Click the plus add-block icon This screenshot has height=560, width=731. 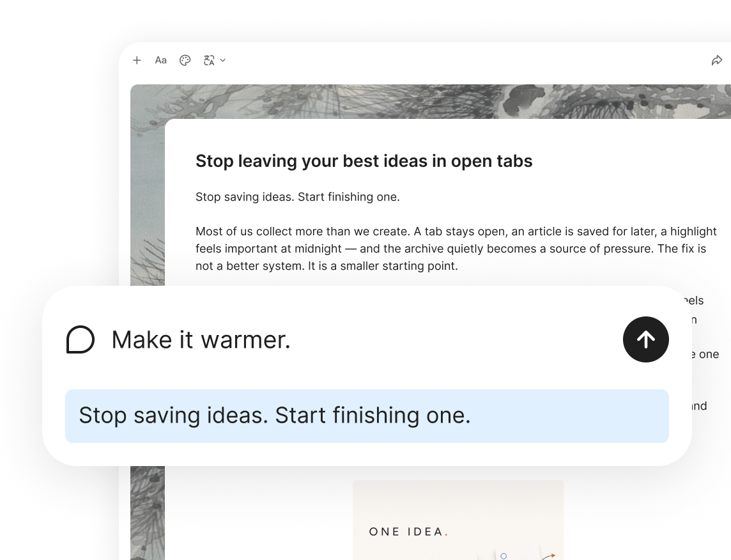(x=137, y=60)
